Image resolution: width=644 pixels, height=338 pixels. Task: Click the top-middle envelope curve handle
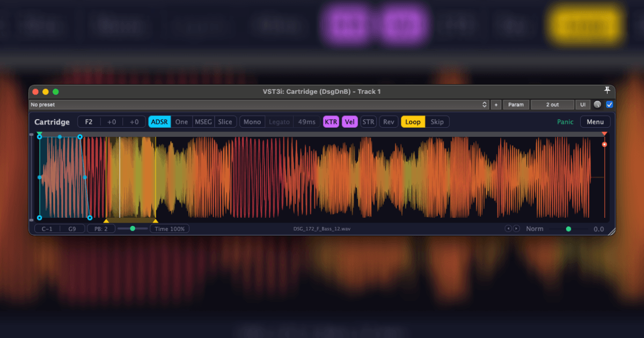[60, 137]
